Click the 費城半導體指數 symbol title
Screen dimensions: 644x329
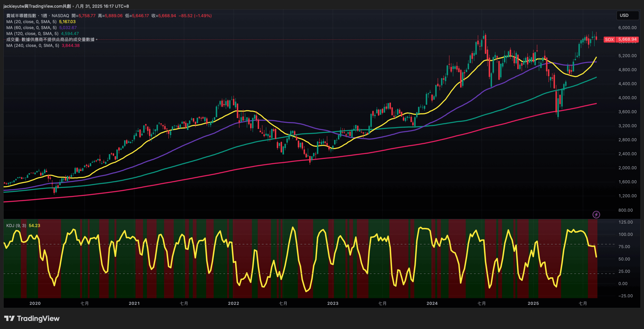click(21, 16)
